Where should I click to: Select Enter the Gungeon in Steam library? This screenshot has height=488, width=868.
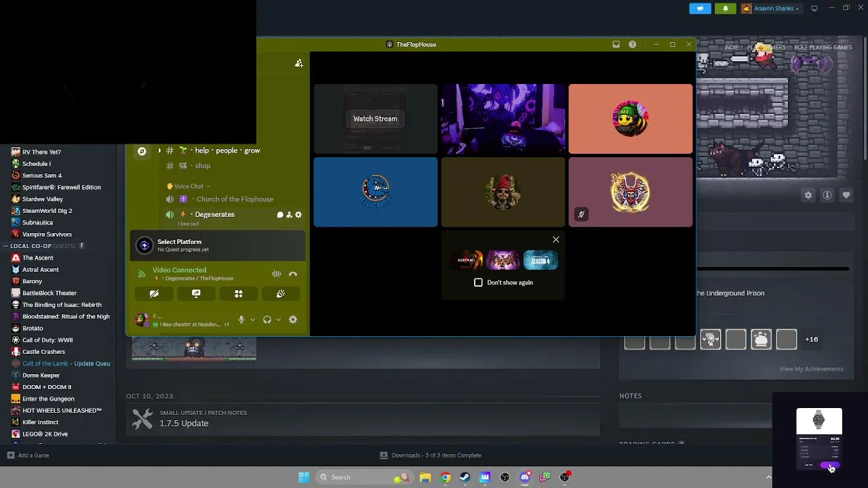[x=48, y=399]
